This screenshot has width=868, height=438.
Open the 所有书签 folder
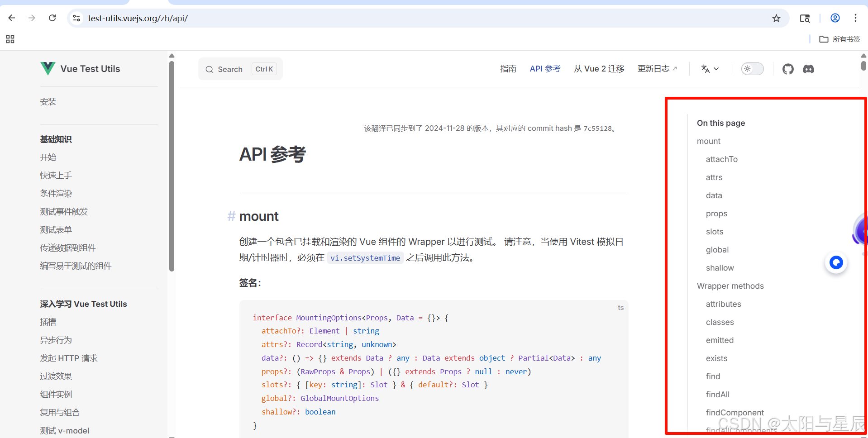pyautogui.click(x=840, y=39)
